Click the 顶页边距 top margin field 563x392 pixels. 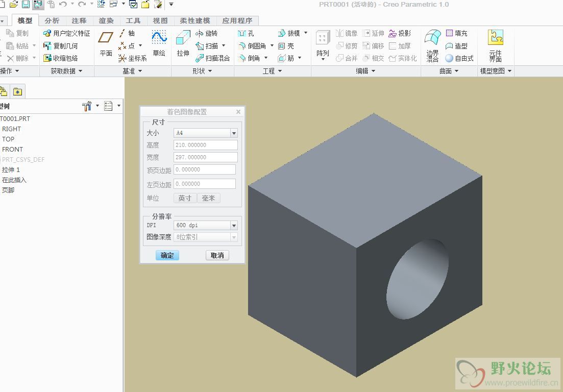[205, 169]
